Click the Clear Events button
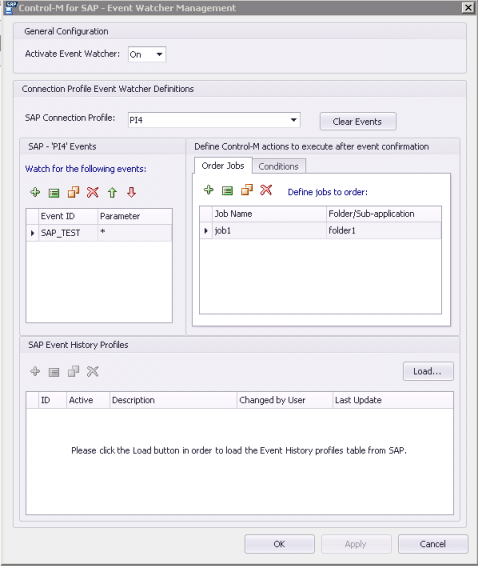The image size is (478, 566). click(x=358, y=122)
